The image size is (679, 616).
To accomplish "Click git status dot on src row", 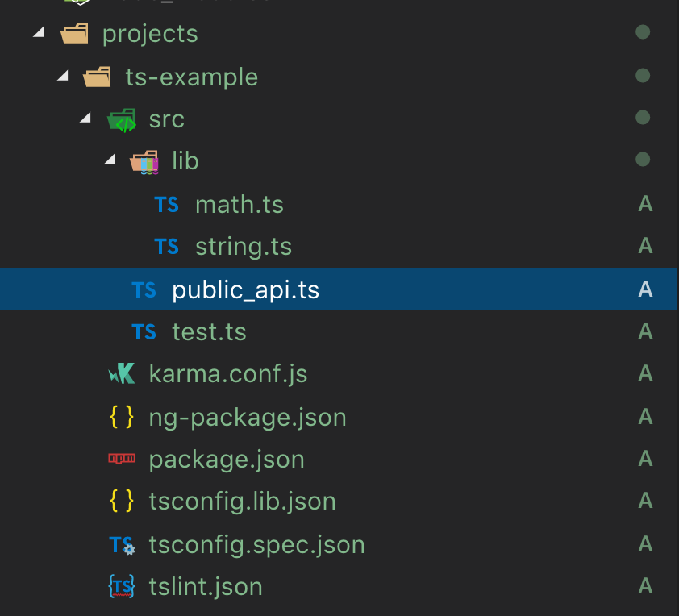I will pos(643,117).
